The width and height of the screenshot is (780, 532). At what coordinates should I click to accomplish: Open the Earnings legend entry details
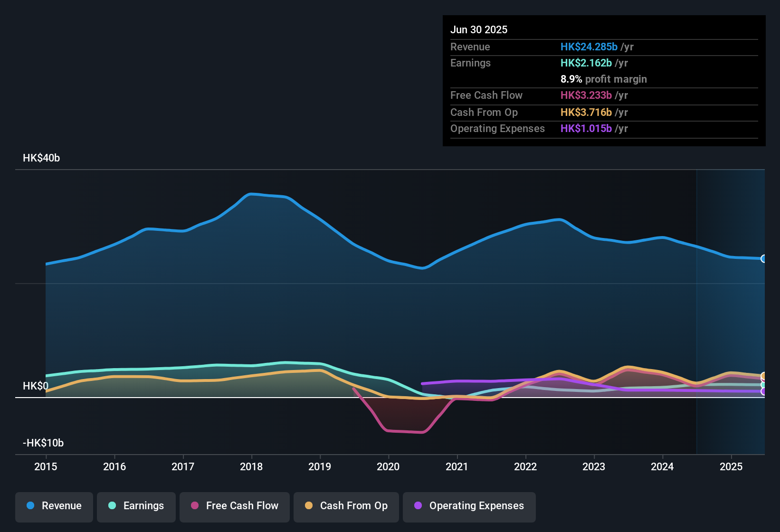tap(136, 506)
